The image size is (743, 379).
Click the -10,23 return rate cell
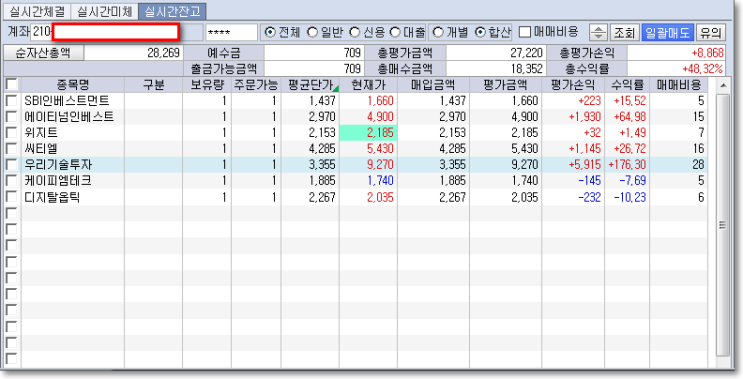pyautogui.click(x=627, y=197)
